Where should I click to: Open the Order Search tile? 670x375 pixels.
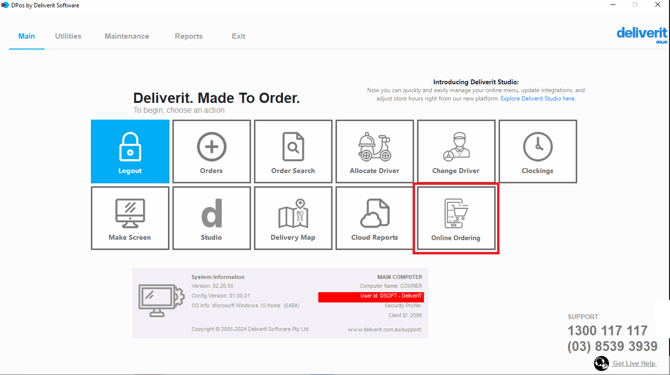(x=293, y=152)
